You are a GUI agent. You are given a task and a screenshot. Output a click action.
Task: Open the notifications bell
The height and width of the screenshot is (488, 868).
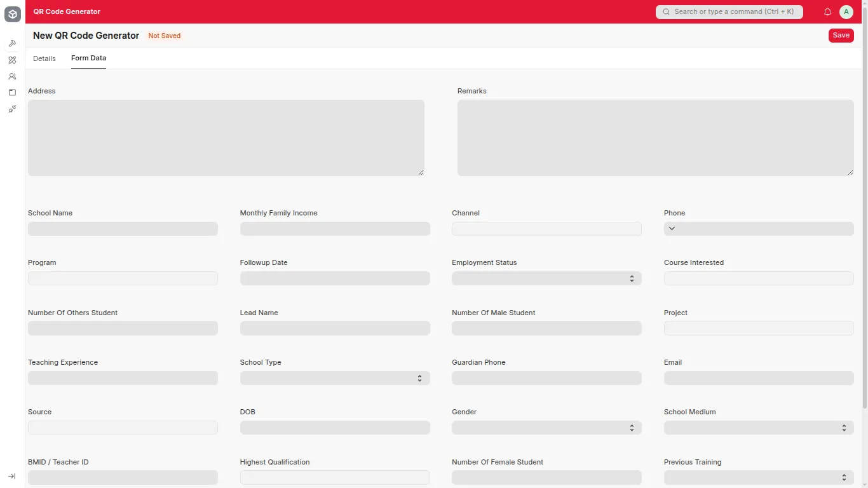click(827, 11)
